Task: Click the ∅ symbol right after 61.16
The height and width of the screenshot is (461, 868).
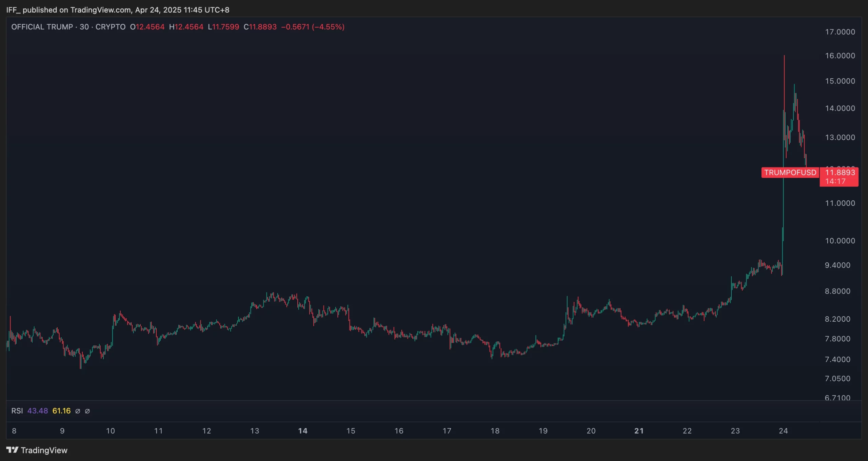Action: tap(78, 411)
